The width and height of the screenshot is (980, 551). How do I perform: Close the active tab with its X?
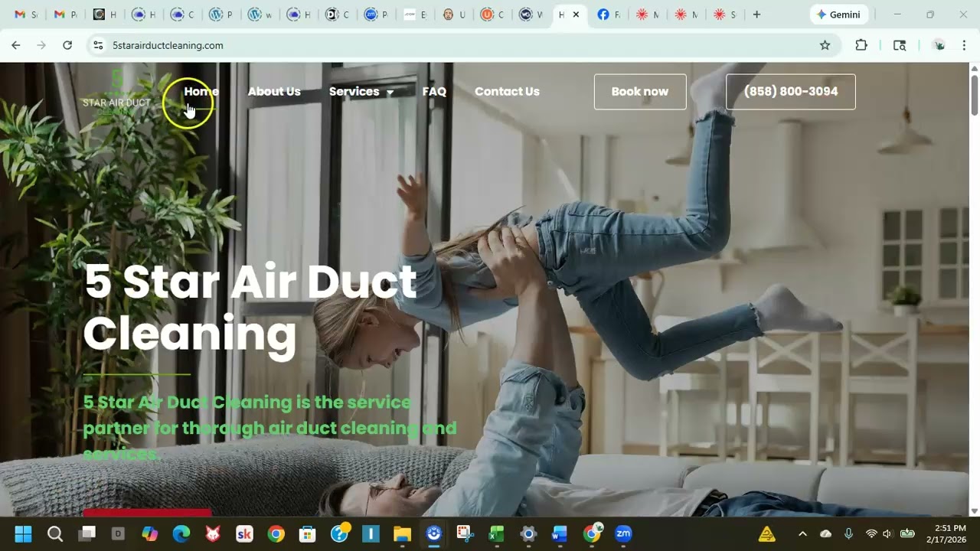pos(577,15)
